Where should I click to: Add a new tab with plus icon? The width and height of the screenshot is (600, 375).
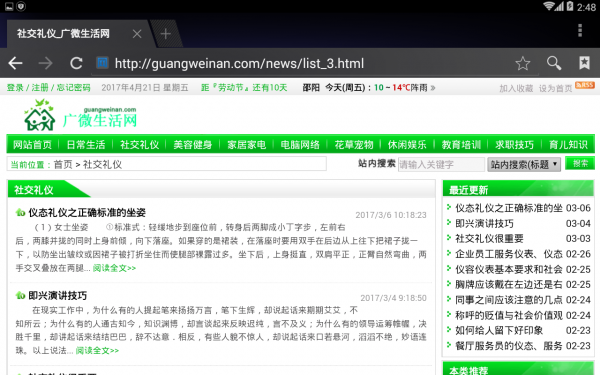point(165,34)
